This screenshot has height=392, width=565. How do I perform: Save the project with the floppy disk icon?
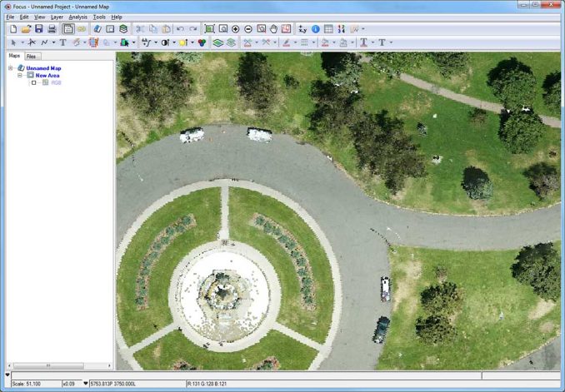coord(39,29)
